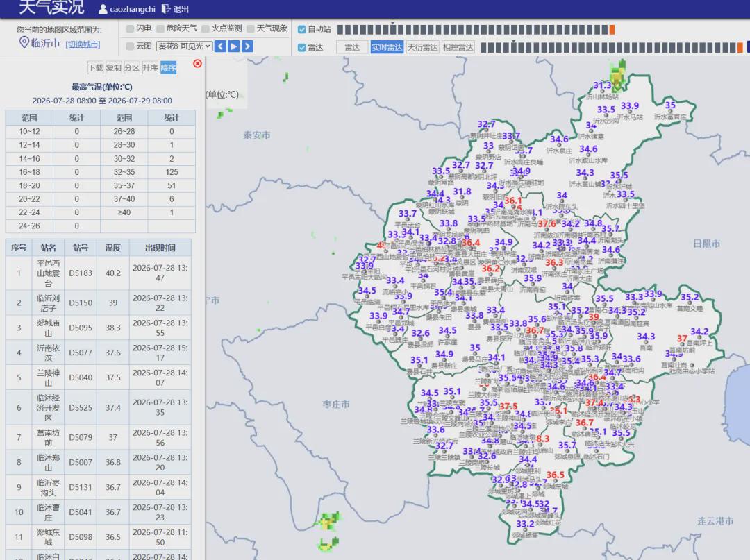Uncheck the 雷达 radar checkbox

pyautogui.click(x=302, y=47)
